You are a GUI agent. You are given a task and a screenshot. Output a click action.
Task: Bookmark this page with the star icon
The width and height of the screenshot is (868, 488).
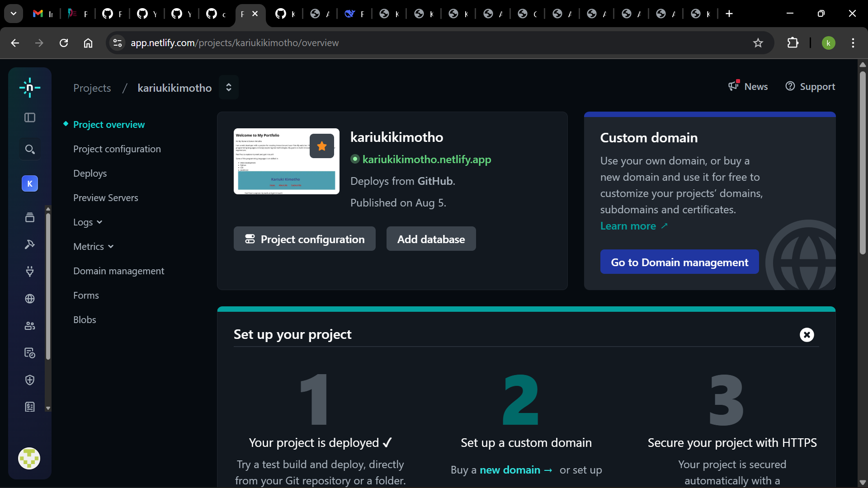tap(758, 43)
